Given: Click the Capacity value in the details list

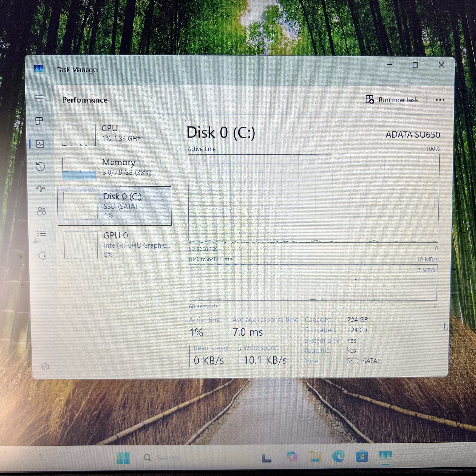Looking at the screenshot, I should click(x=357, y=320).
